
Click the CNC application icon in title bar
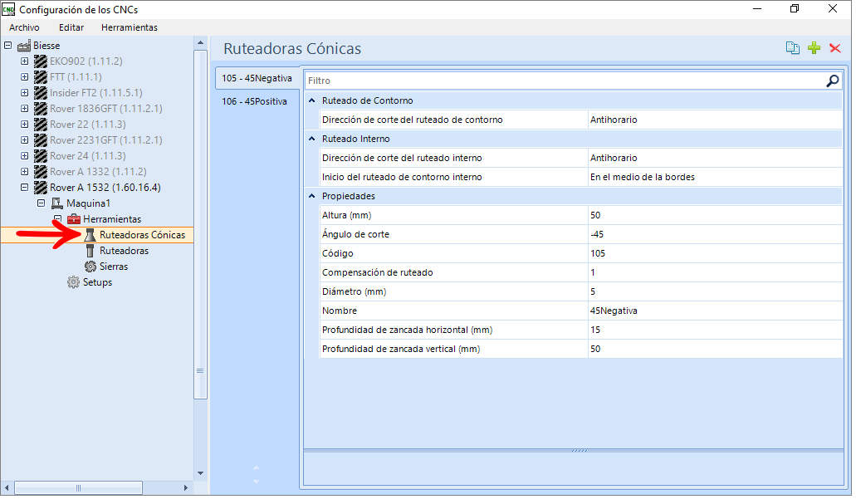pos(8,9)
